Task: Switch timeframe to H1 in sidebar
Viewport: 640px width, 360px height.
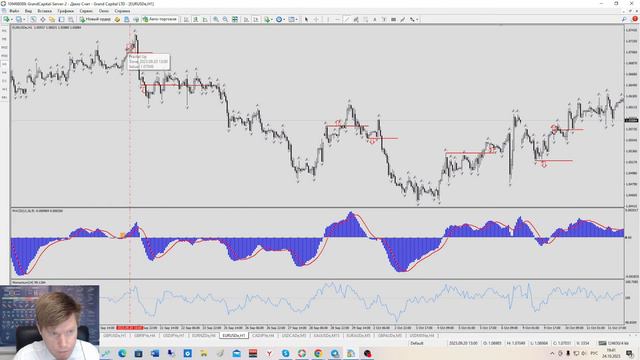Action: point(4,64)
